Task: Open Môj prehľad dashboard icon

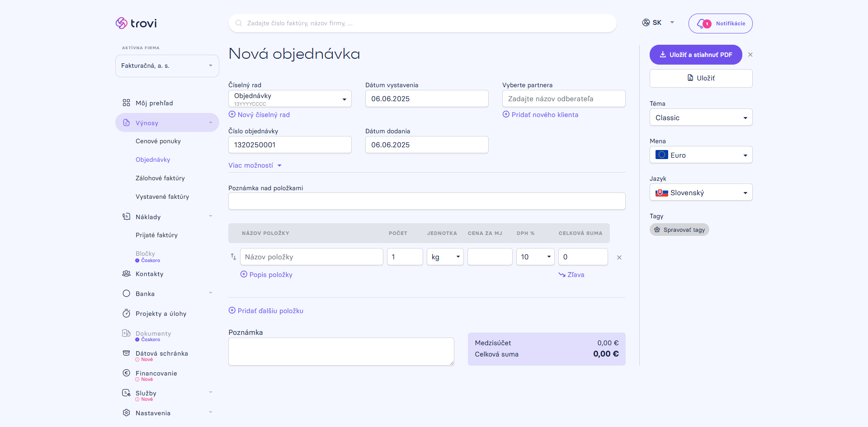Action: (x=126, y=103)
